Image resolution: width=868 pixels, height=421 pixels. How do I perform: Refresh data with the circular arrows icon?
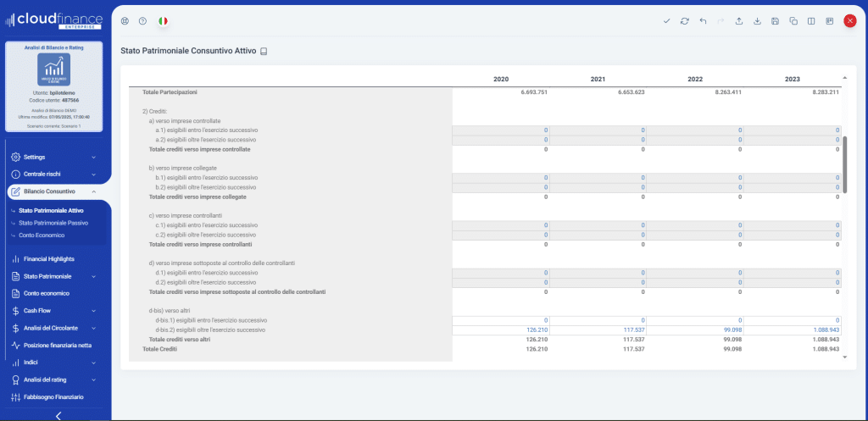[685, 21]
